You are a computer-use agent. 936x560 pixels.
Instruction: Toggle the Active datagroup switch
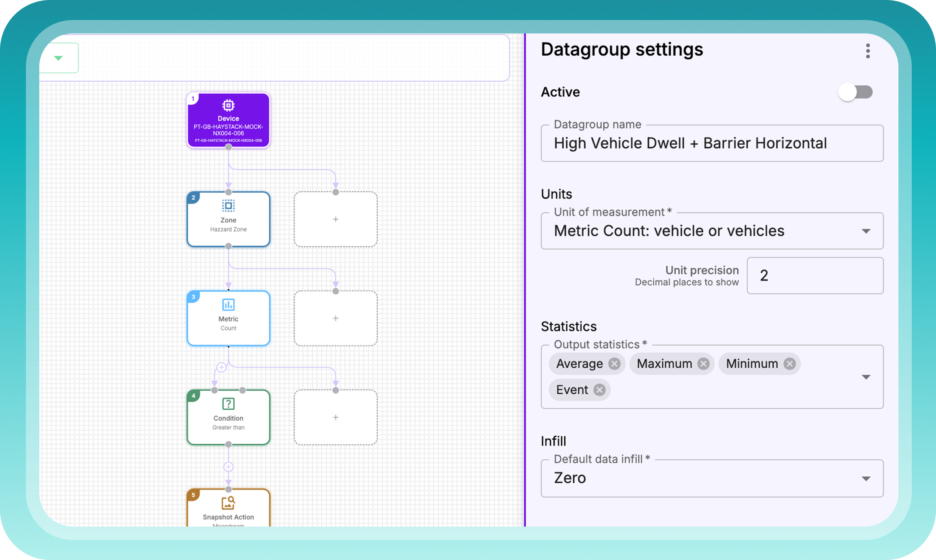[855, 92]
